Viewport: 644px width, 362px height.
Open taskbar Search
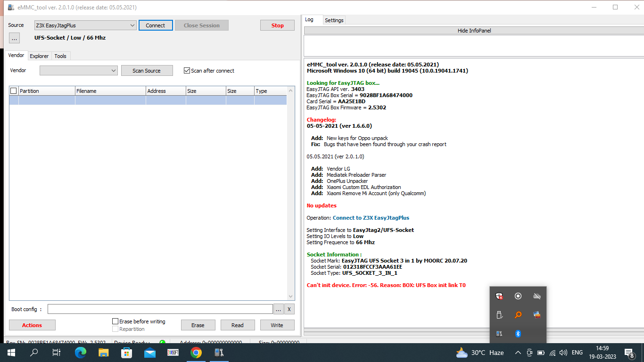point(34,353)
